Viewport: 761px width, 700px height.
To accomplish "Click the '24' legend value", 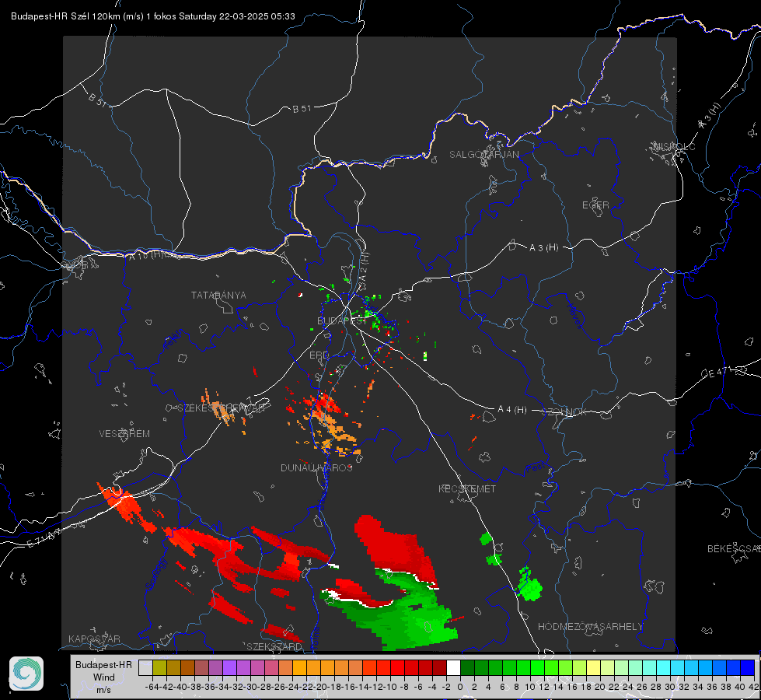I will coord(628,687).
